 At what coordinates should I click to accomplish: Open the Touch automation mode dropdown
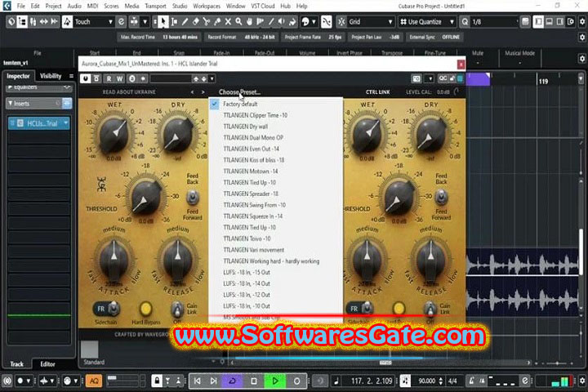pos(93,22)
